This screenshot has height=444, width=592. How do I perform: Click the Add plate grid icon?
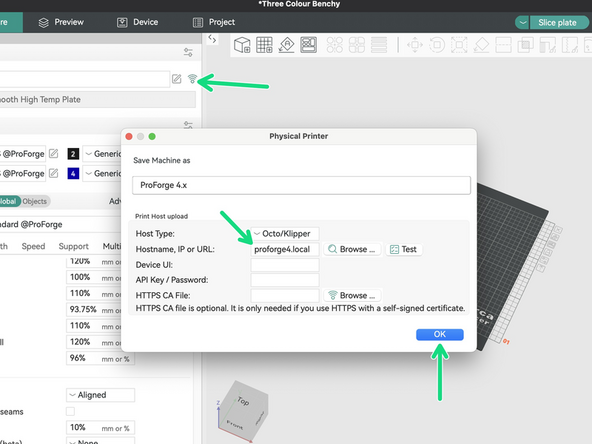tap(264, 45)
